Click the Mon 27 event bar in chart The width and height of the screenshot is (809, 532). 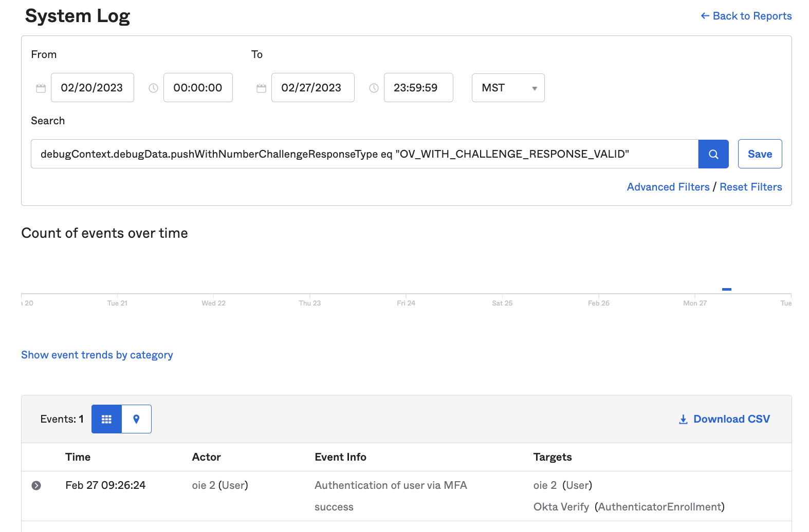[726, 290]
